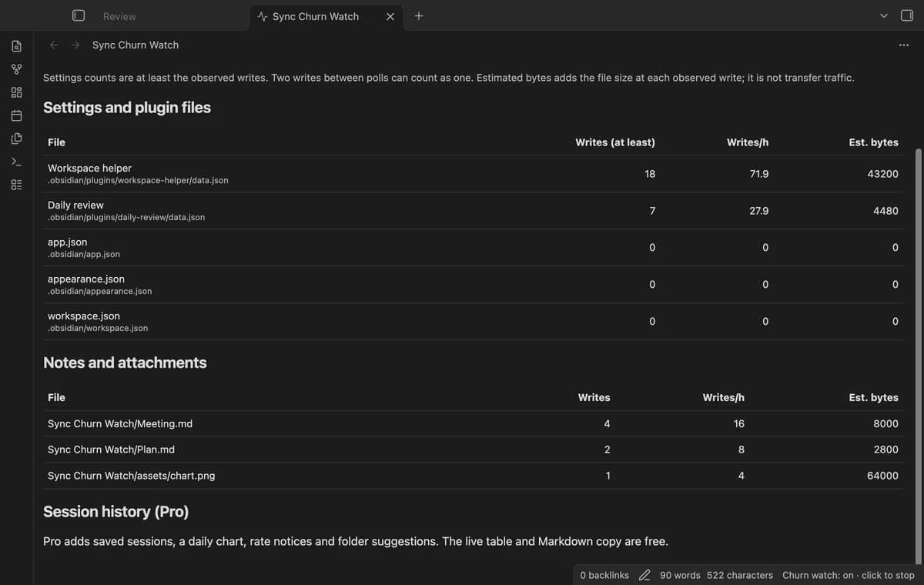Viewport: 924px width, 585px height.
Task: Click the 90 words status entry
Action: [680, 575]
